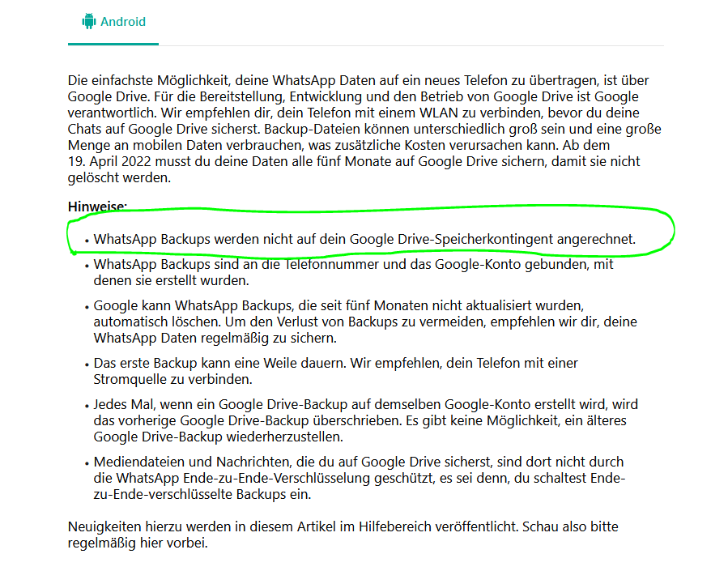Click line '19. April 2022 musst du deine Daten'
728x571 pixels.
354,161
